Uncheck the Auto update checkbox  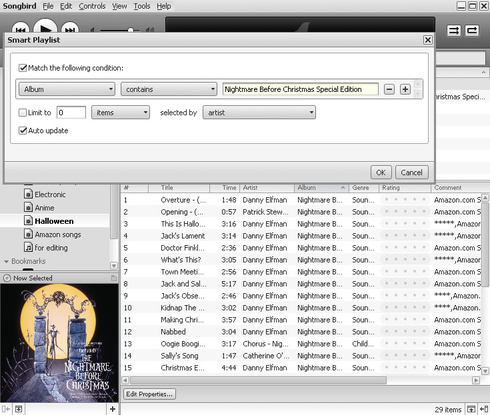[23, 130]
